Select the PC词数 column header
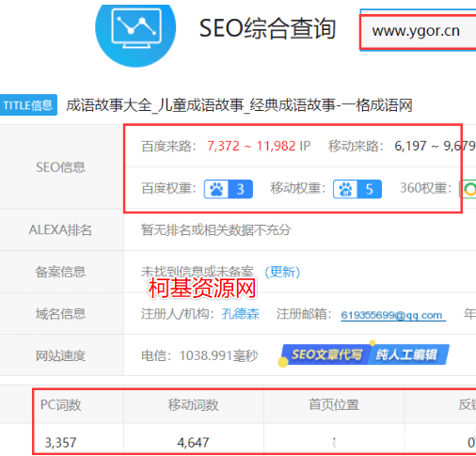476x456 pixels. (61, 405)
